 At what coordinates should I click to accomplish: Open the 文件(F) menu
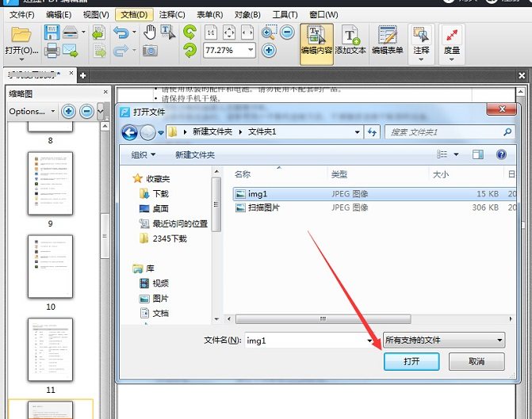tap(22, 15)
